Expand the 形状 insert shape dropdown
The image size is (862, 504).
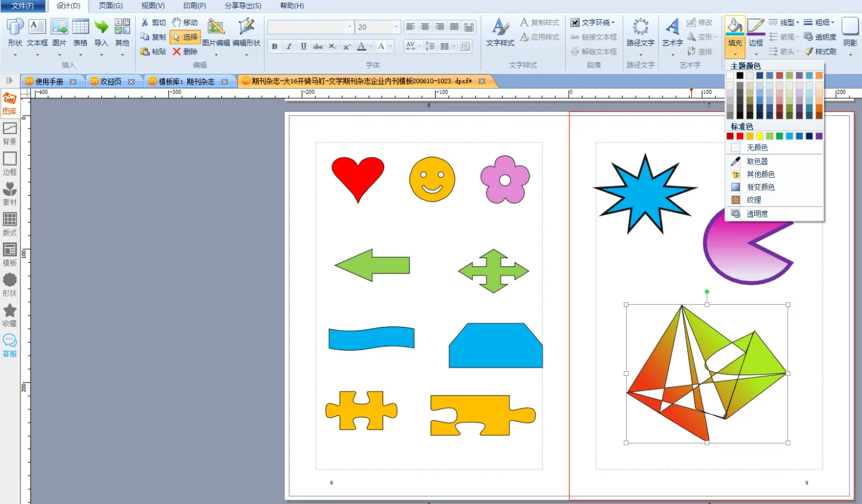point(15,54)
